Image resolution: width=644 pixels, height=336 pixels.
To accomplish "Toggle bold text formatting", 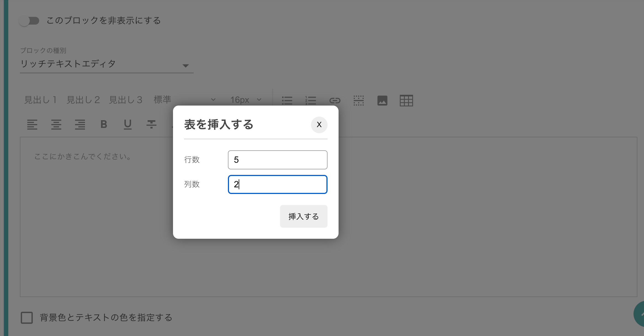I will coord(104,124).
